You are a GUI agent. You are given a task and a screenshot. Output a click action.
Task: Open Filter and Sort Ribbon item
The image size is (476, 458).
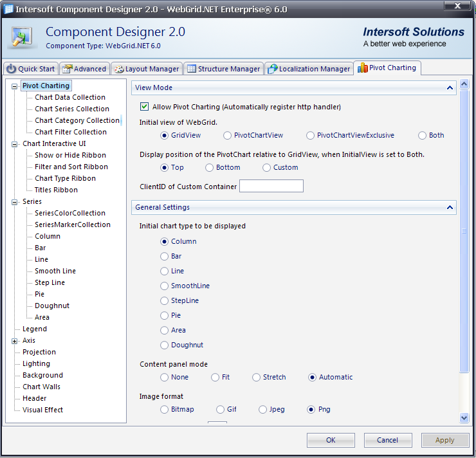(x=71, y=167)
